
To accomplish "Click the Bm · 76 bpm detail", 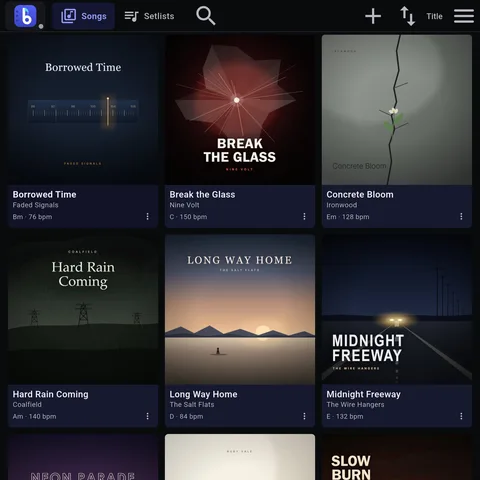I will pyautogui.click(x=32, y=217).
